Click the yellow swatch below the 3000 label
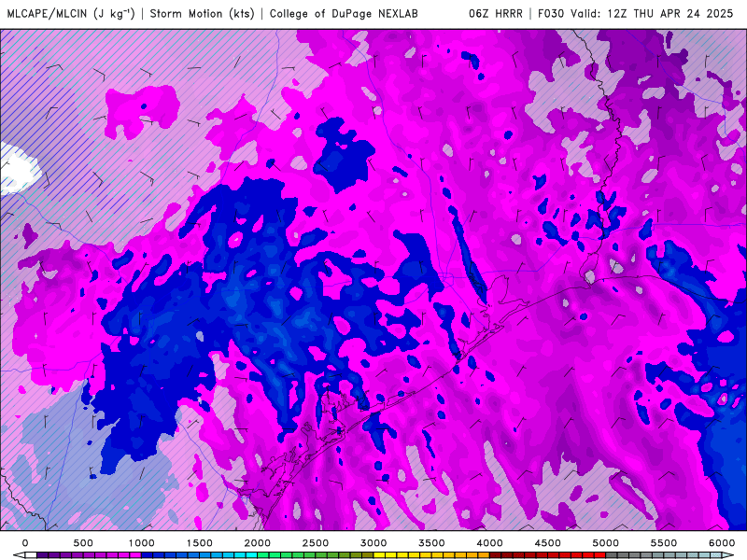The image size is (747, 560). click(x=379, y=555)
